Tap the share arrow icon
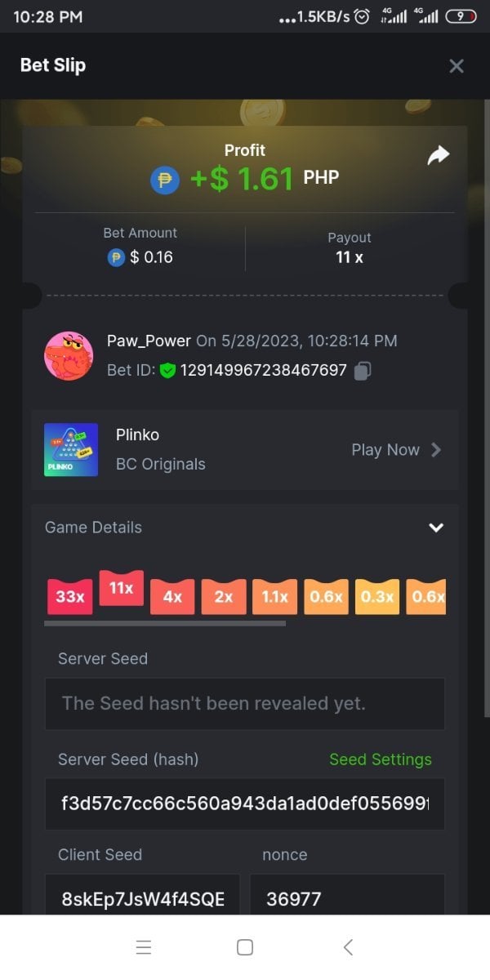Screen dimensions: 490x980 click(439, 155)
